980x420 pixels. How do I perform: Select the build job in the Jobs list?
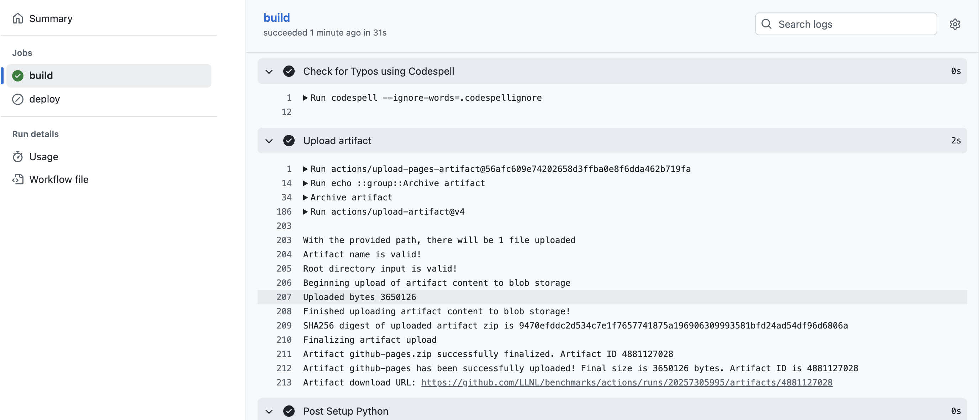point(41,75)
